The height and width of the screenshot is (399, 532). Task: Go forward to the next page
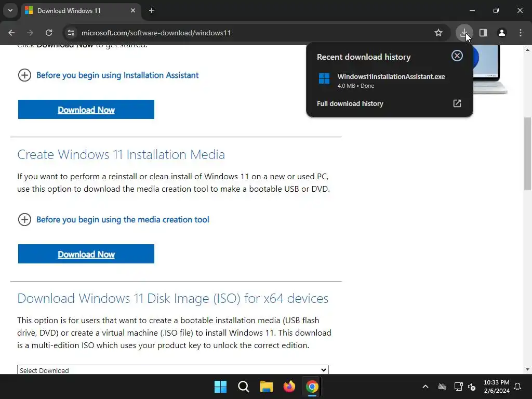coord(30,33)
